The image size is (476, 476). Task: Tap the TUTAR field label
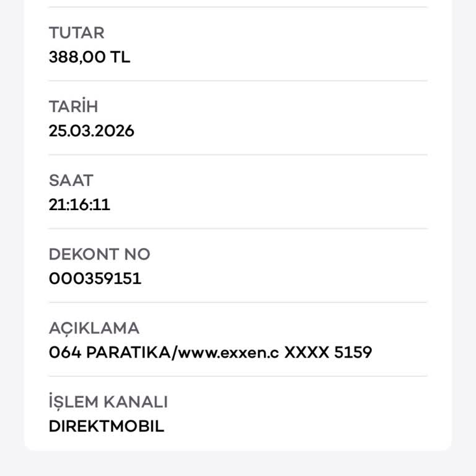pyautogui.click(x=76, y=32)
